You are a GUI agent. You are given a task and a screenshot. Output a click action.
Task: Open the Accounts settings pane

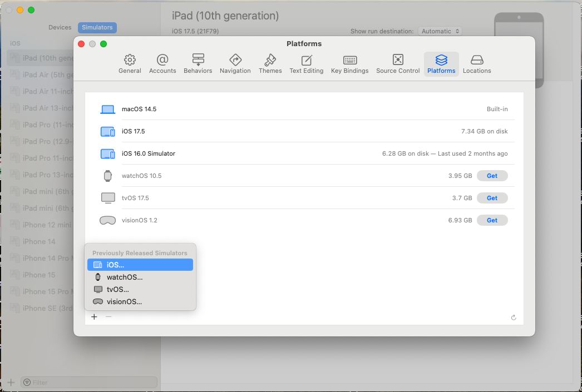pyautogui.click(x=162, y=64)
